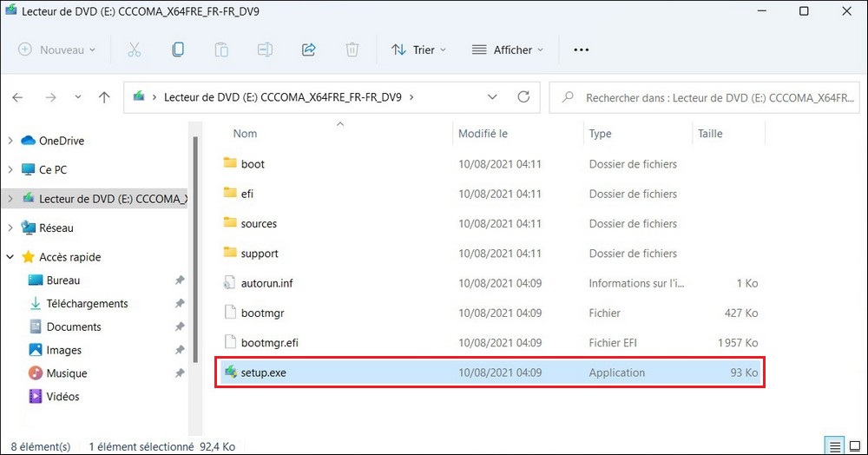Select Réseau in sidebar
Viewport: 868px width, 455px height.
[x=56, y=227]
